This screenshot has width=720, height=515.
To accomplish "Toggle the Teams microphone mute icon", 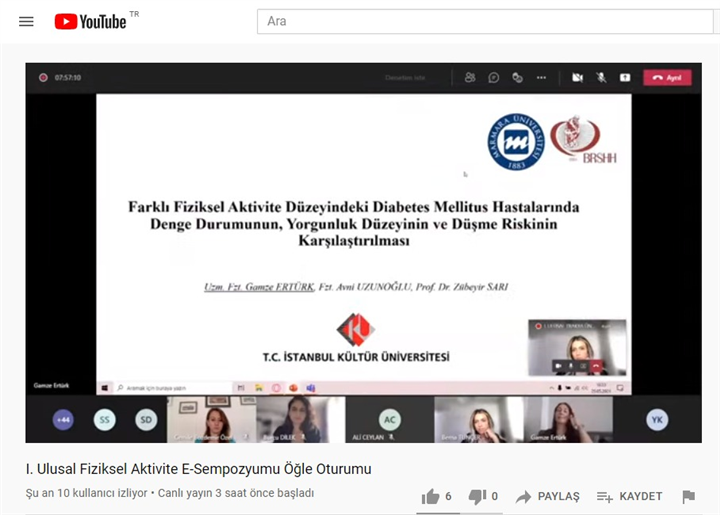I will [x=601, y=77].
